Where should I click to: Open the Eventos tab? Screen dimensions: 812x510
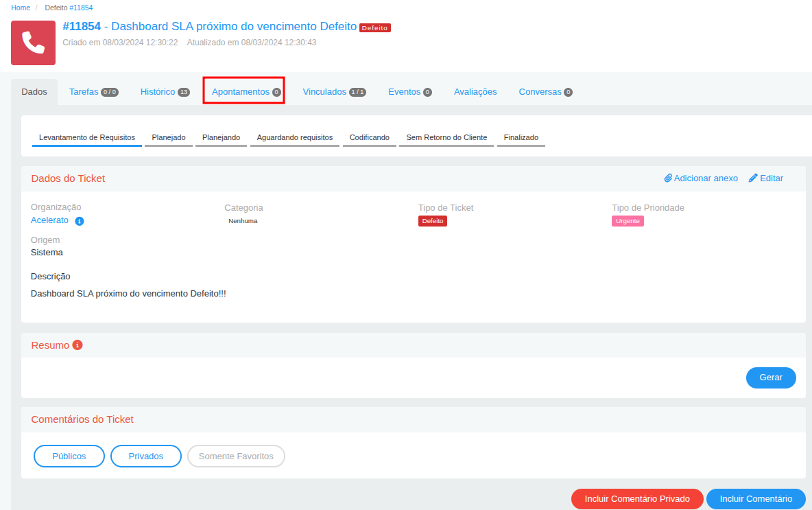[x=409, y=92]
